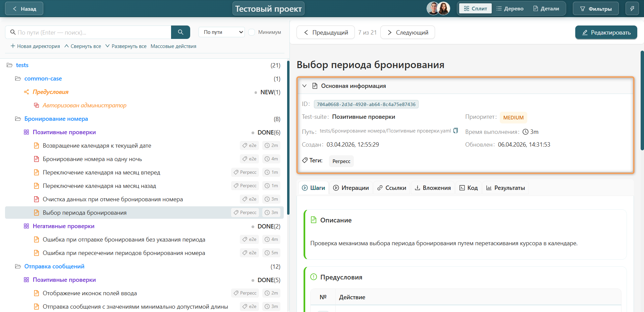Viewport: 644px width, 312px height.
Task: Collapse the Бронирование номера directory
Action: click(56, 119)
